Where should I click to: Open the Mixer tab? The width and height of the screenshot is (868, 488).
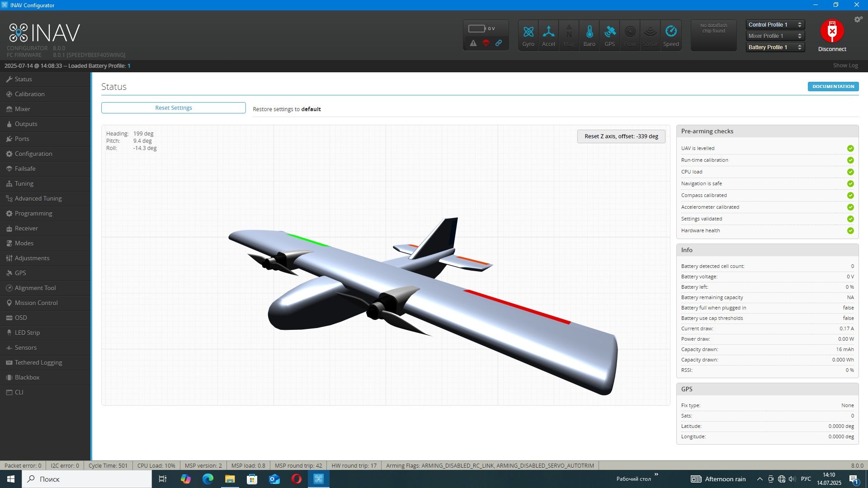(x=45, y=109)
